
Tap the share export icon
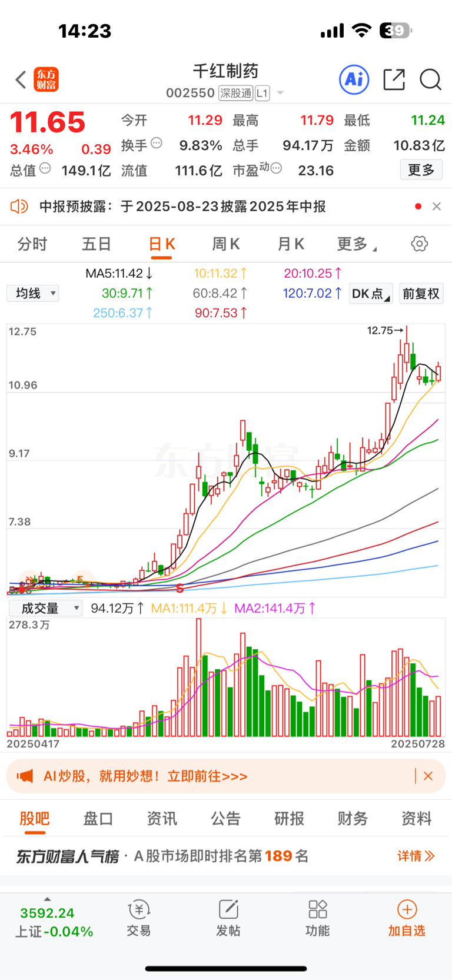tap(394, 79)
